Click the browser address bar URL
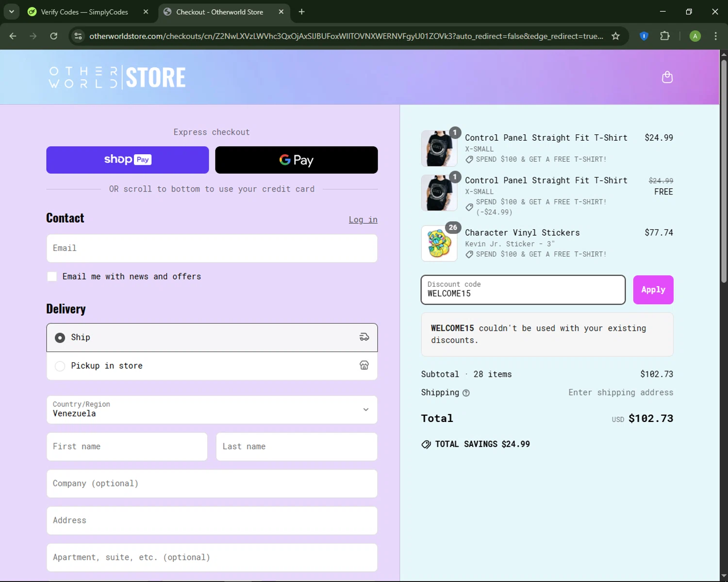This screenshot has height=582, width=728. [346, 36]
